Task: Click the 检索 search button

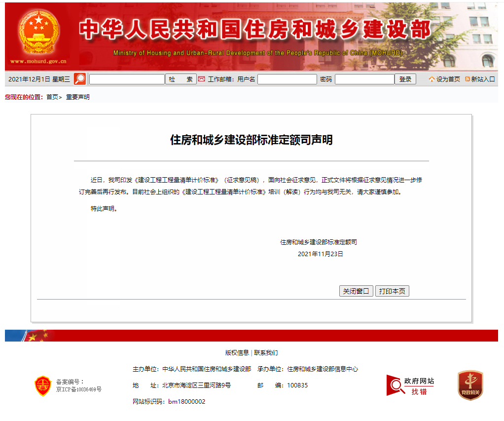Action: coord(181,79)
